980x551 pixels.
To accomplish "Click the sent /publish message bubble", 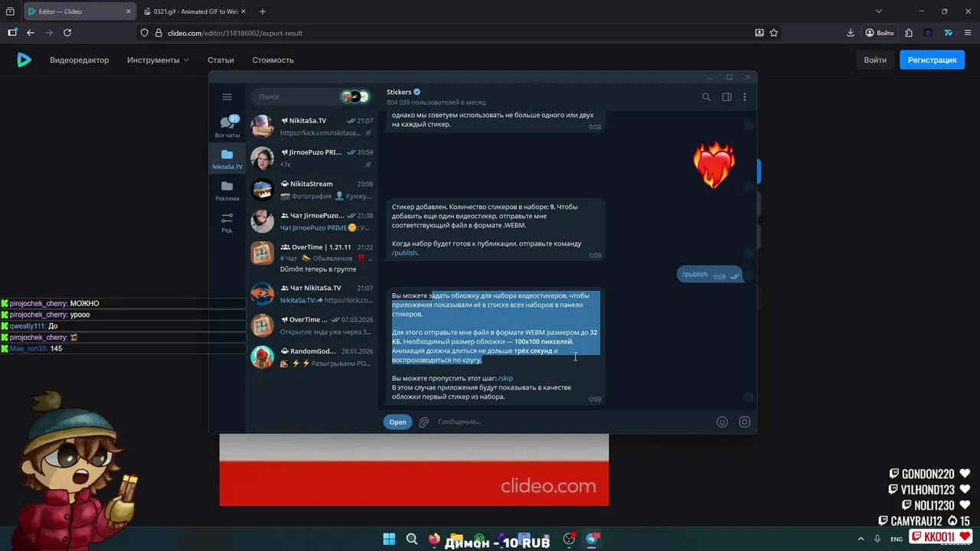I will tap(709, 275).
